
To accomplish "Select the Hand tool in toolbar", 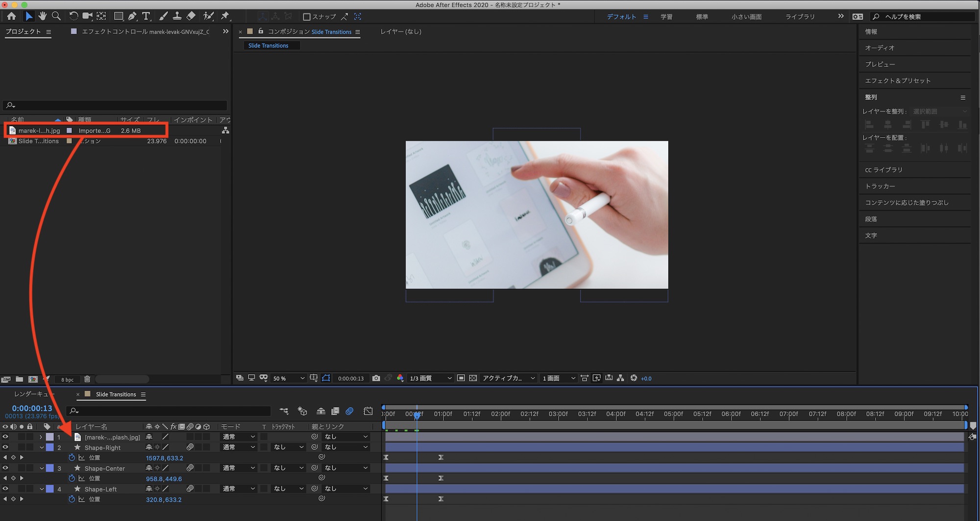I will (43, 16).
